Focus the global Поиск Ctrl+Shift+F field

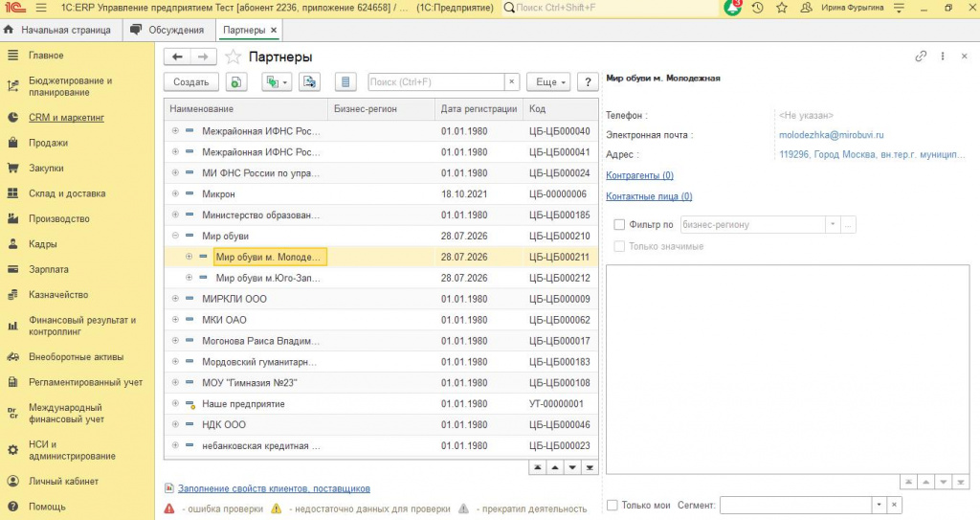(610, 8)
